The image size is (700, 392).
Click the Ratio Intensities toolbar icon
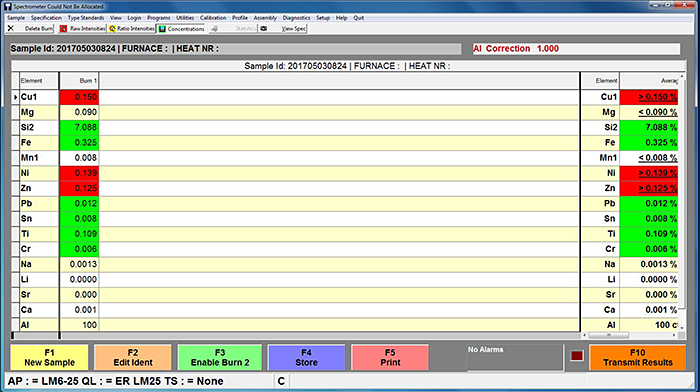click(112, 29)
